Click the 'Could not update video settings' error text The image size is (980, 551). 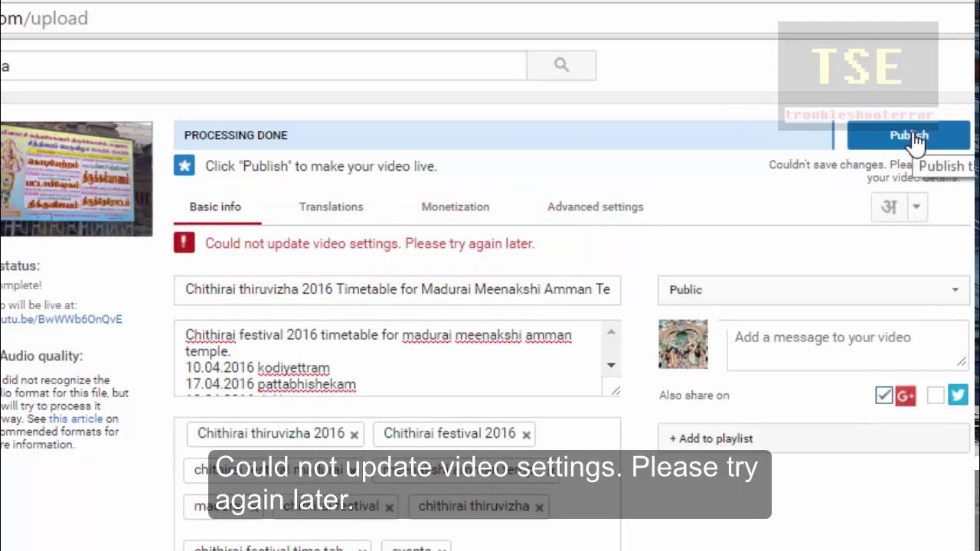tap(370, 243)
